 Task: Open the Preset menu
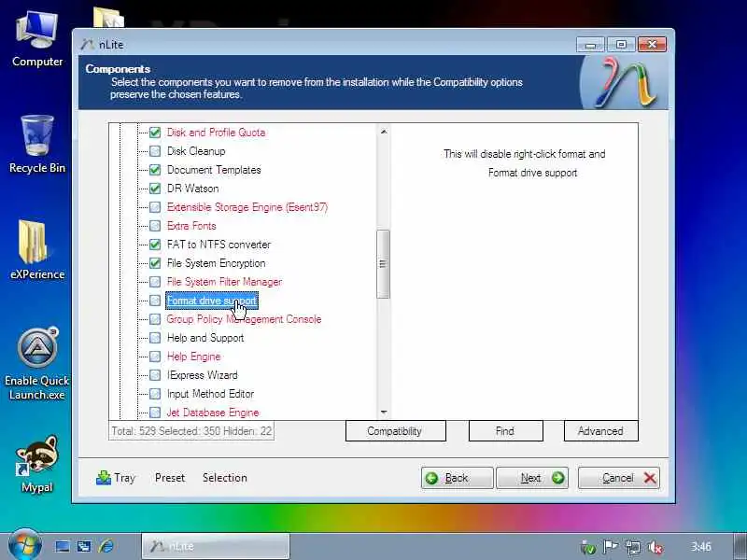170,478
